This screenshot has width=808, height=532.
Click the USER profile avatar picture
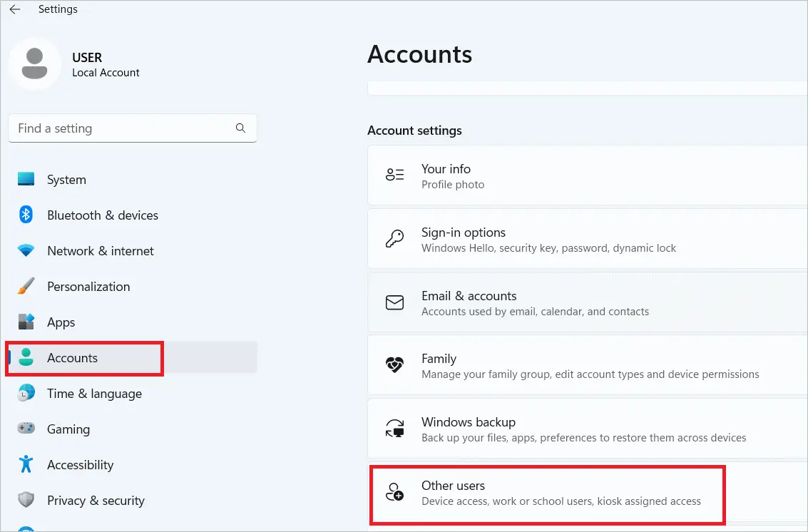tap(34, 63)
